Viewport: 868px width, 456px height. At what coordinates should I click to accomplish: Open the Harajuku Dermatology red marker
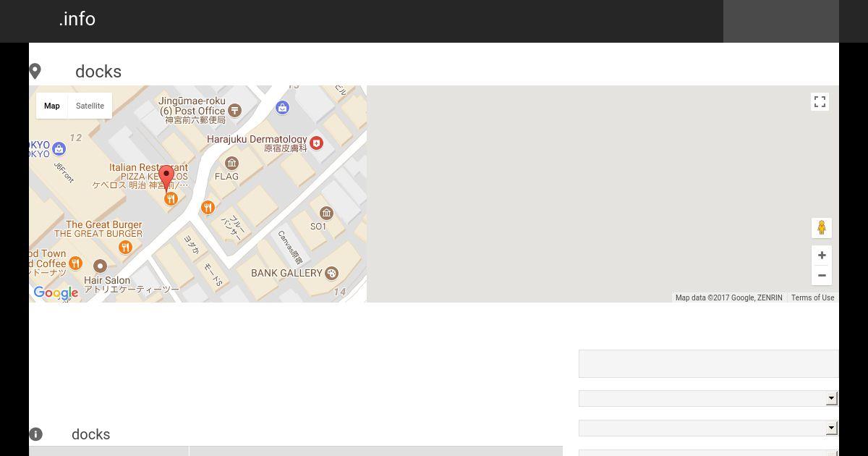(x=316, y=143)
